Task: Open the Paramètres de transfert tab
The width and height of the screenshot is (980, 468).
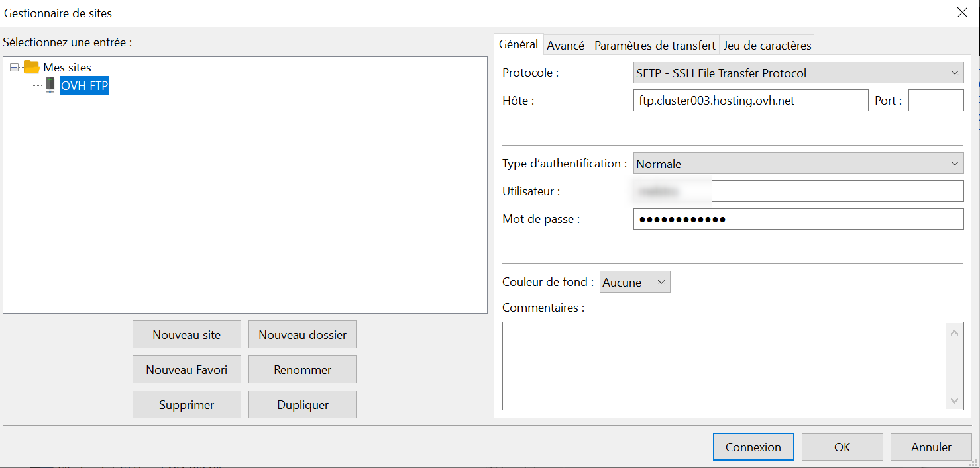Action: 654,45
